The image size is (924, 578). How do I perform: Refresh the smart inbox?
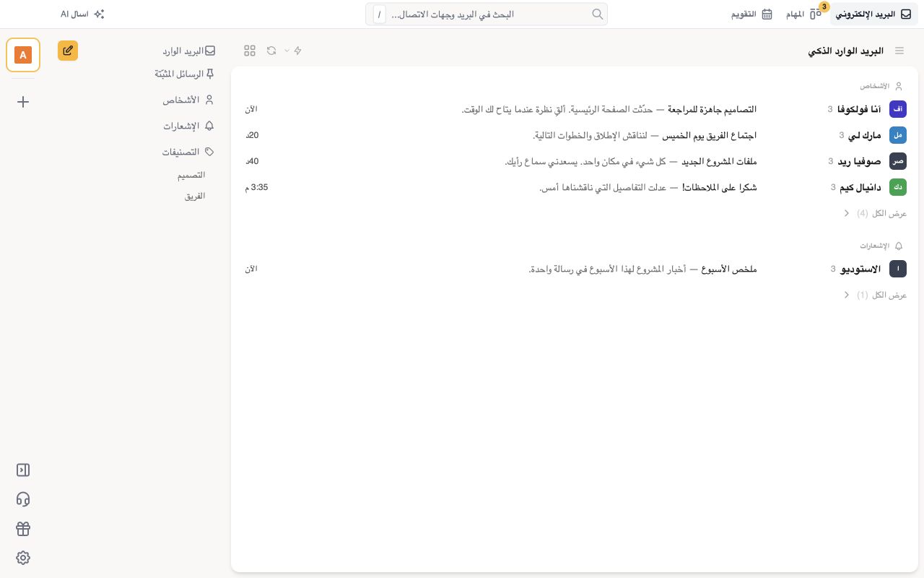tap(271, 51)
